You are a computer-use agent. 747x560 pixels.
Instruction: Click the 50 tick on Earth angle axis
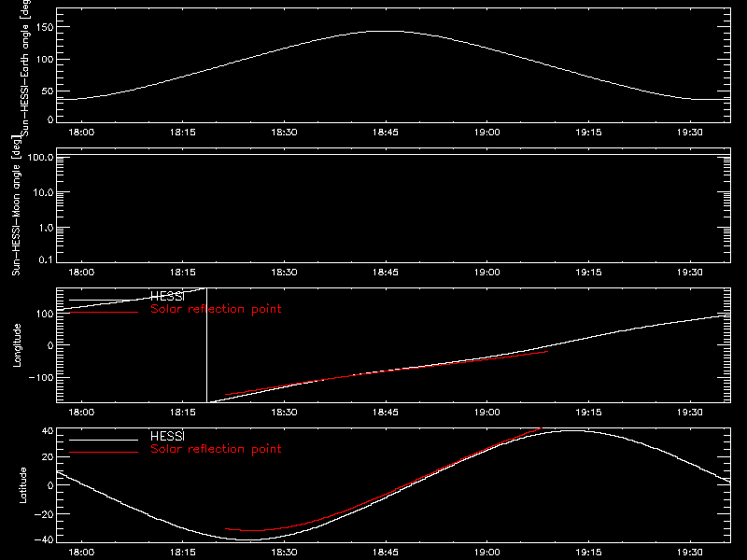(x=48, y=91)
